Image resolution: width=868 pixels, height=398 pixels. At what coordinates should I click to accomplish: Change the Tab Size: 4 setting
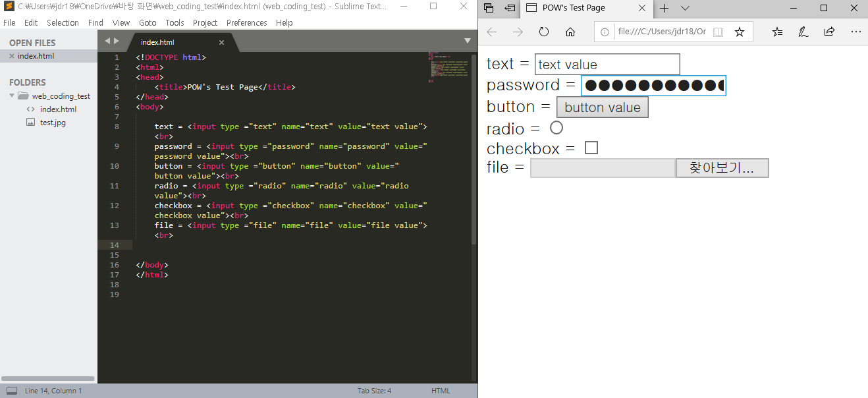tap(374, 391)
